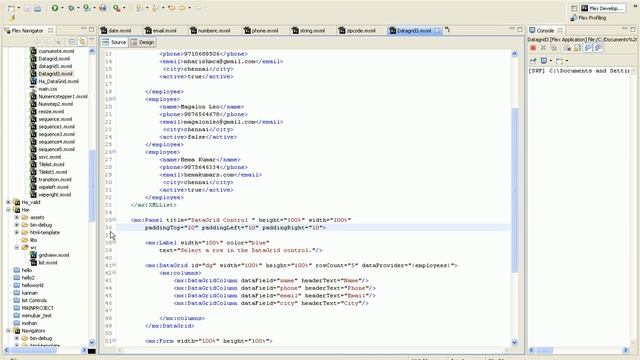
Task: Select the Flex Development perspective button
Action: [x=602, y=8]
